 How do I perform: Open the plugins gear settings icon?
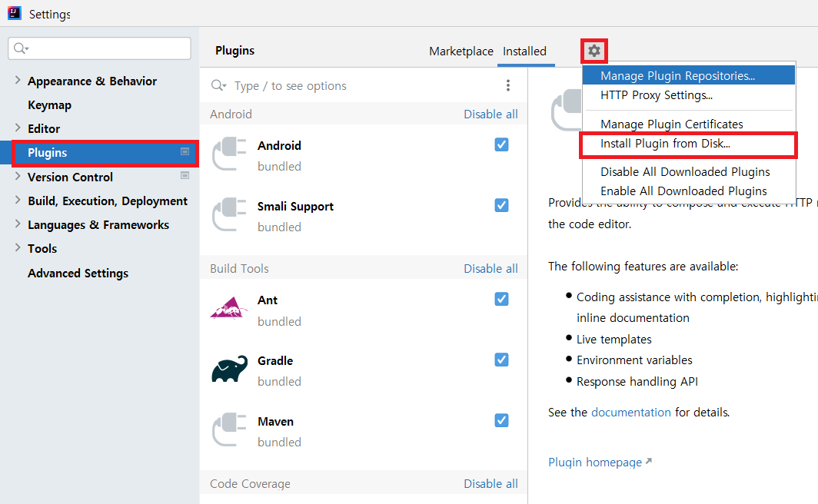(594, 51)
